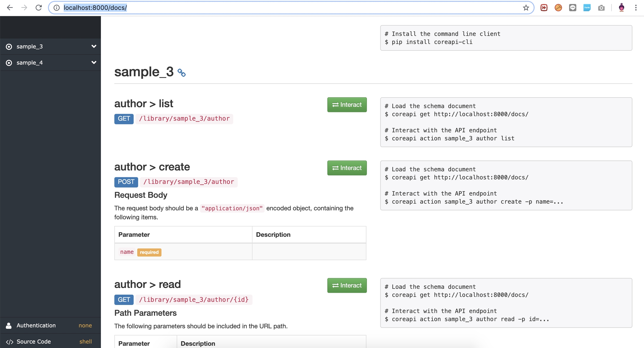The height and width of the screenshot is (348, 644).
Task: Expand the sample_3 sidebar chevron
Action: (94, 46)
